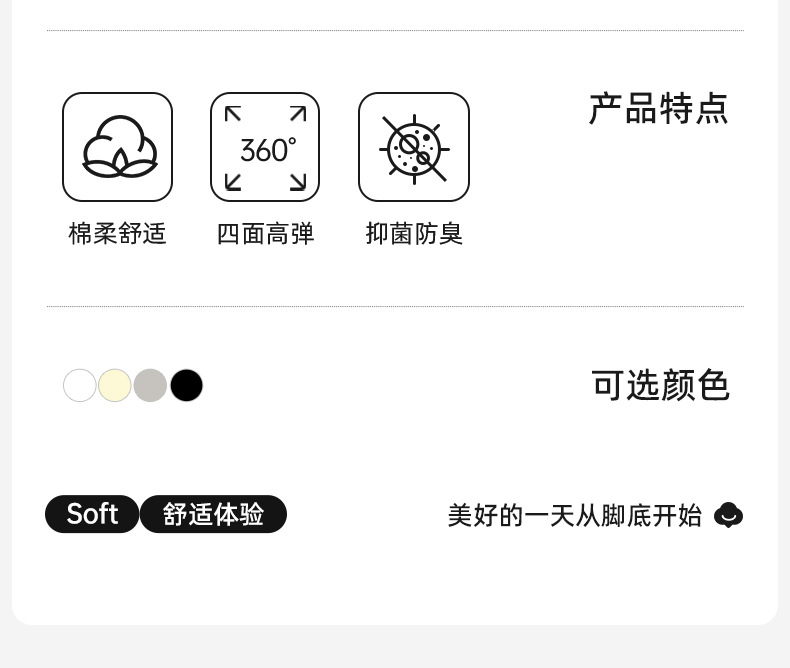The width and height of the screenshot is (790, 668).
Task: Click the small black cotton logo beside the slogan
Action: pos(728,515)
